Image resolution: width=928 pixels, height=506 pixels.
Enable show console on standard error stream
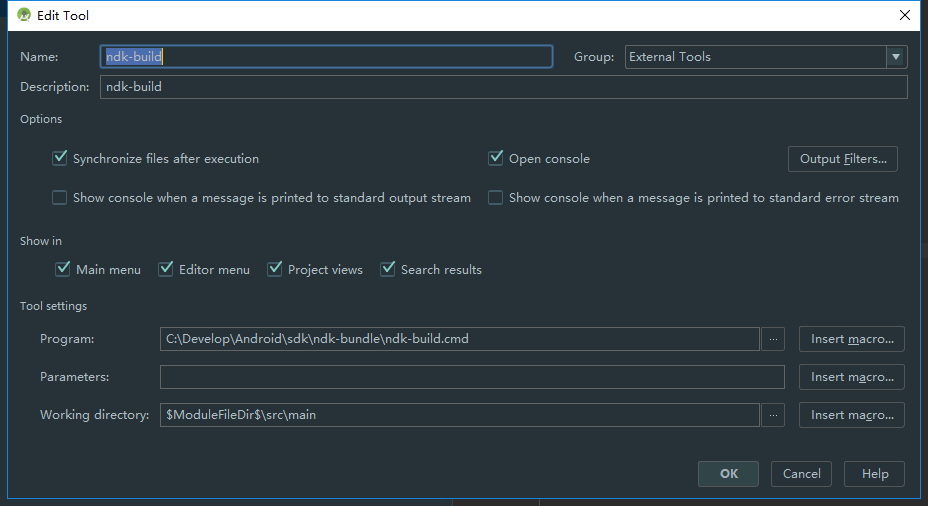[495, 197]
